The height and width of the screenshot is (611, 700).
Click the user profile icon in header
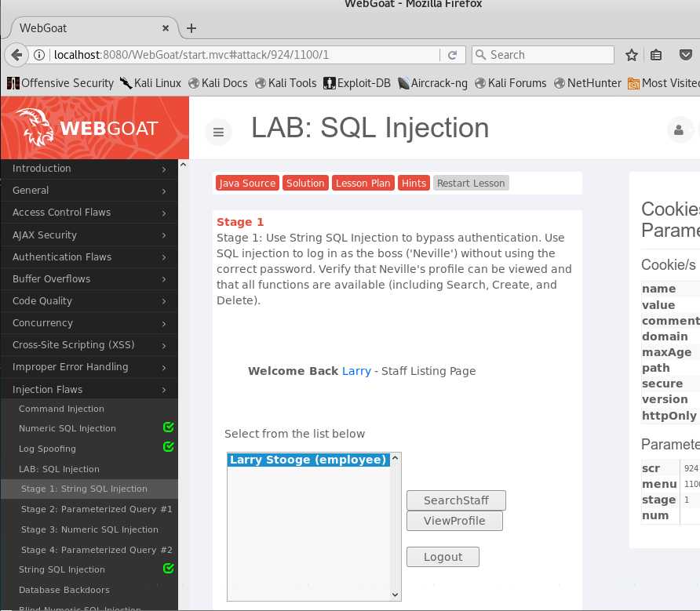pos(680,130)
